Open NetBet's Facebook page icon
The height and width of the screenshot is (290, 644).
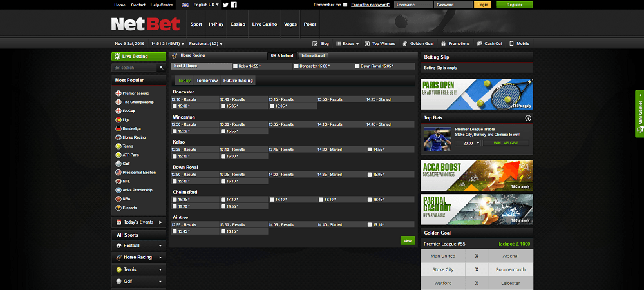(x=234, y=5)
